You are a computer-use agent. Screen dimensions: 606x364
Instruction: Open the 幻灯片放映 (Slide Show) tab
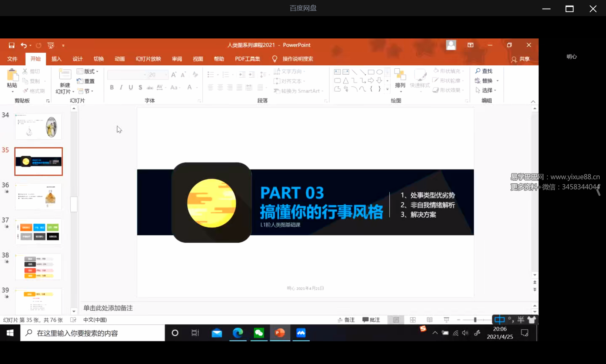tap(148, 59)
